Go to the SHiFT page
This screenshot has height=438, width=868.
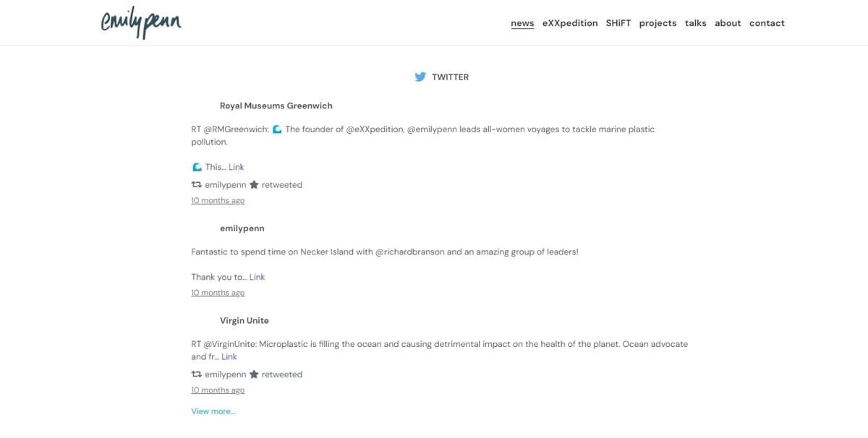pos(618,23)
